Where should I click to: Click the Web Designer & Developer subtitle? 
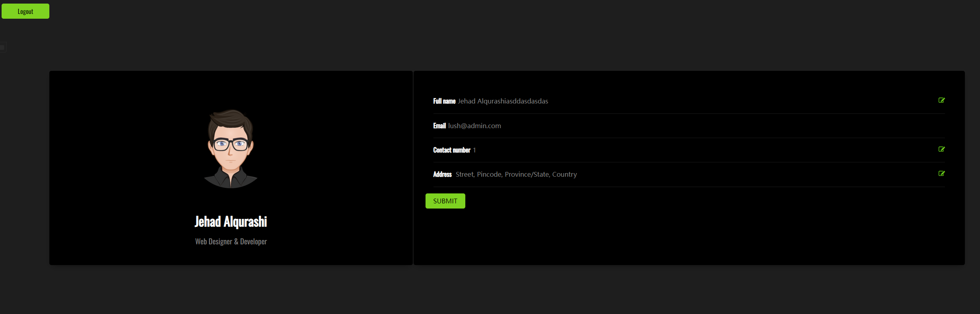(231, 242)
